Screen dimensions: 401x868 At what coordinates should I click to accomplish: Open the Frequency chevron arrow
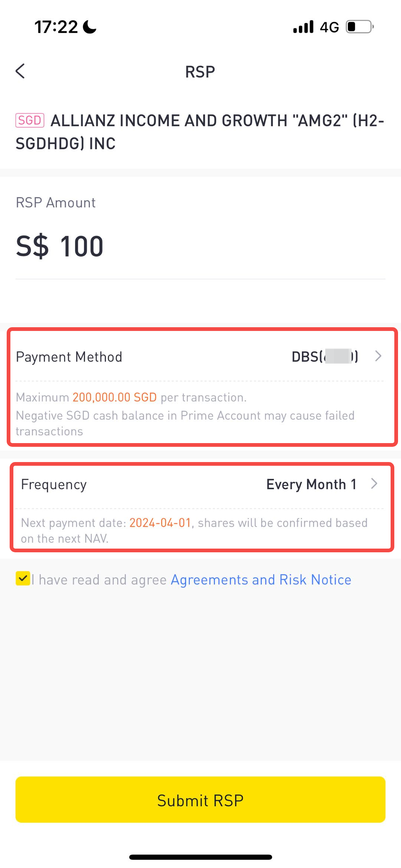click(x=374, y=484)
